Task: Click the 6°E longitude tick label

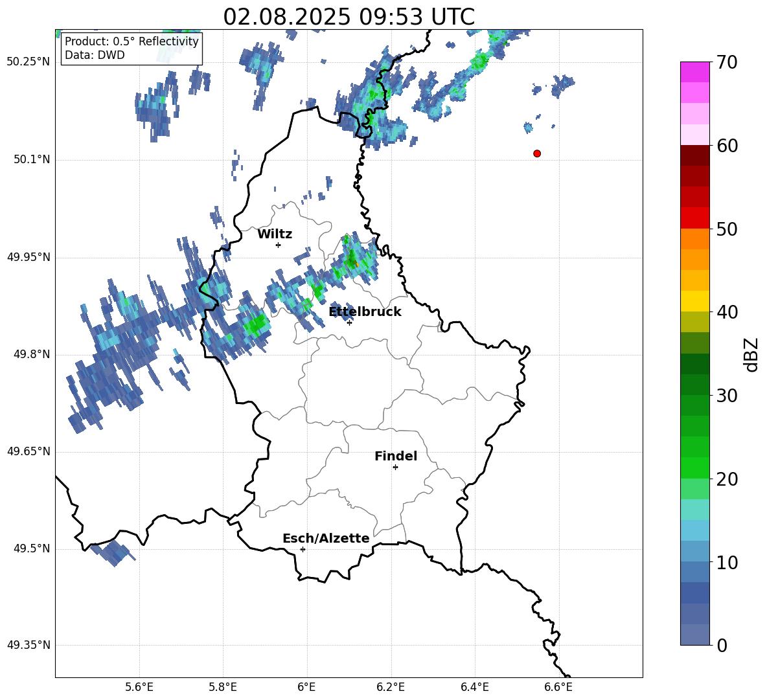Action: (306, 687)
